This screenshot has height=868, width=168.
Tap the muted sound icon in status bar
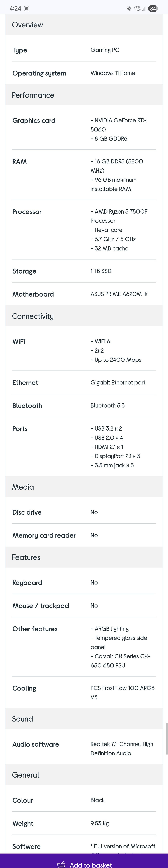point(129,9)
